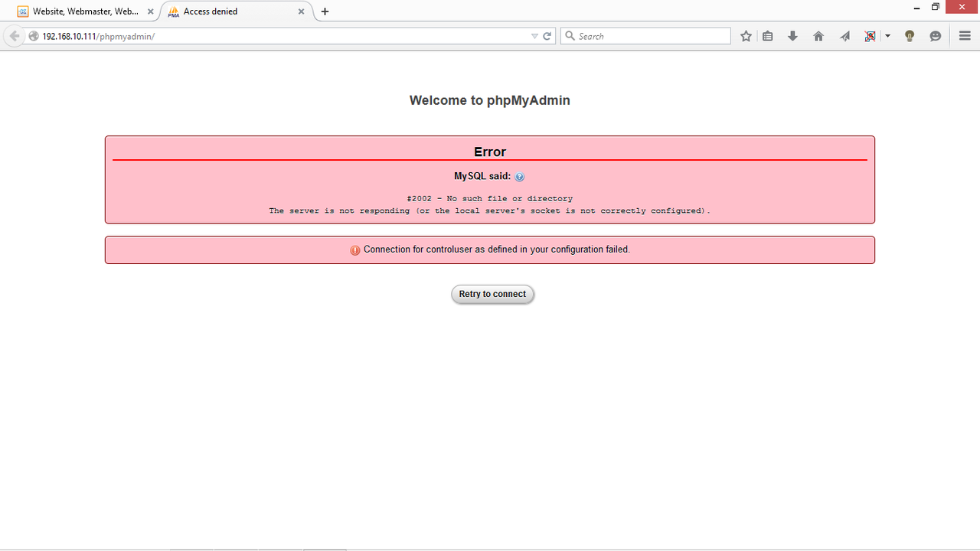Click the light bulb toolbar icon

[910, 36]
